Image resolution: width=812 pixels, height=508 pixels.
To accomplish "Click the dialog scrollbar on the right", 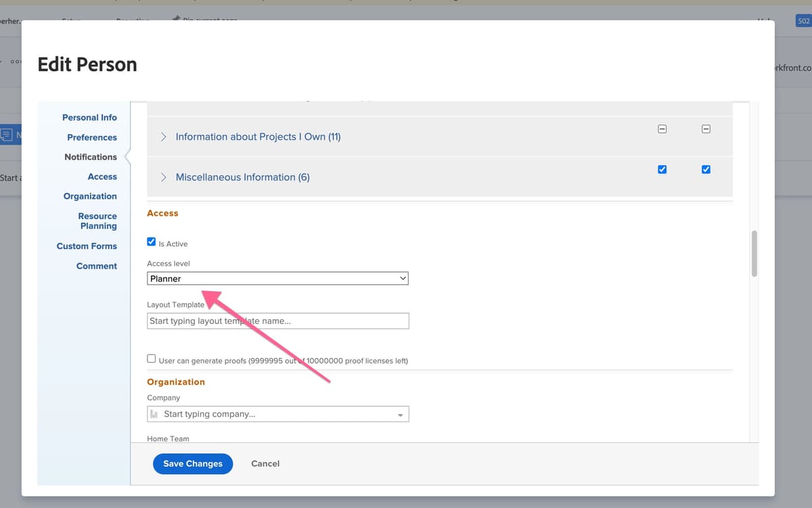I will click(x=753, y=255).
